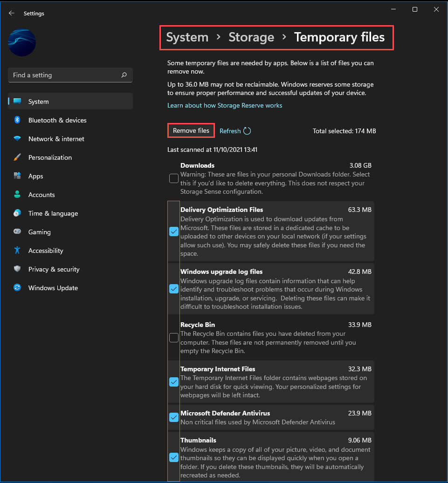Click Storage in the breadcrumb
The image size is (448, 483).
(251, 37)
